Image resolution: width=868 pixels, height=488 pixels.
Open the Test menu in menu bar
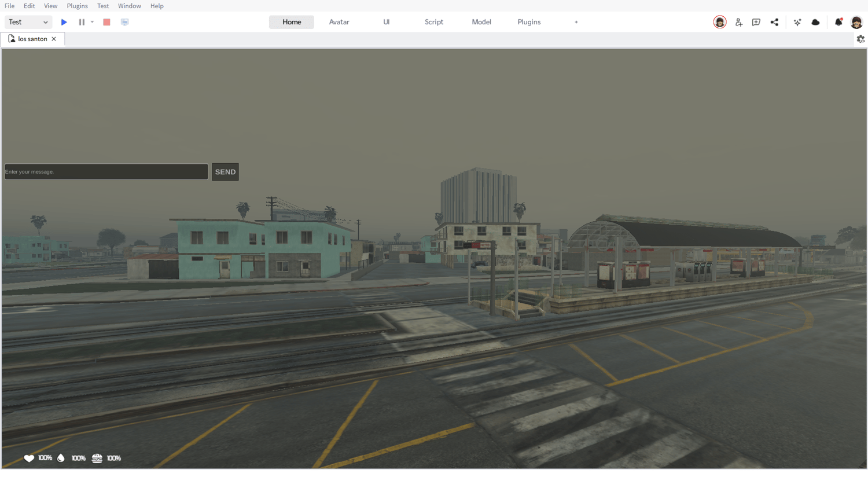(x=103, y=6)
